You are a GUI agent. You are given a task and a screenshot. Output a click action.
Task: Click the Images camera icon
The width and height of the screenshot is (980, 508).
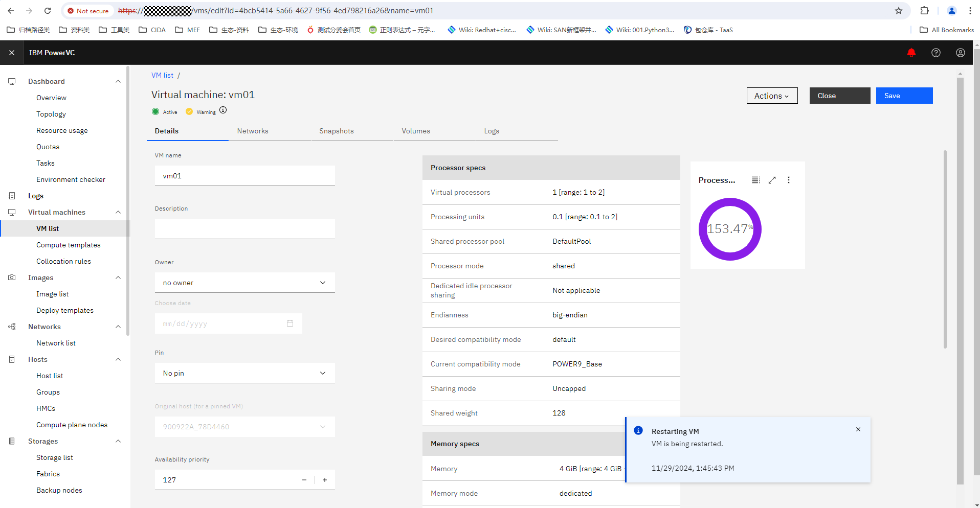[12, 278]
